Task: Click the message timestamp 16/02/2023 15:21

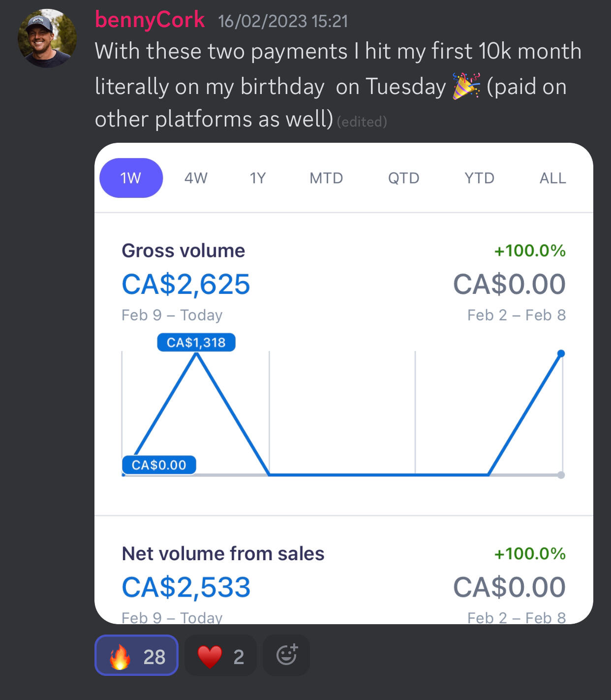Action: point(283,21)
